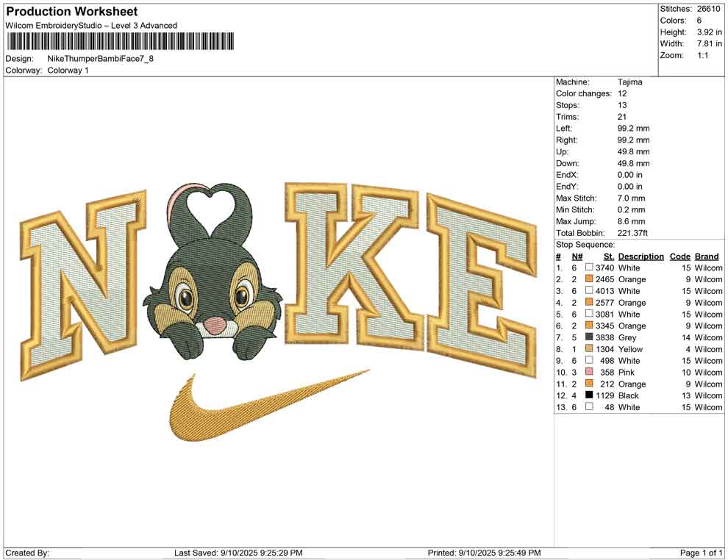Click stitch count 2577 in row 4
728x560 pixels.
tap(605, 303)
